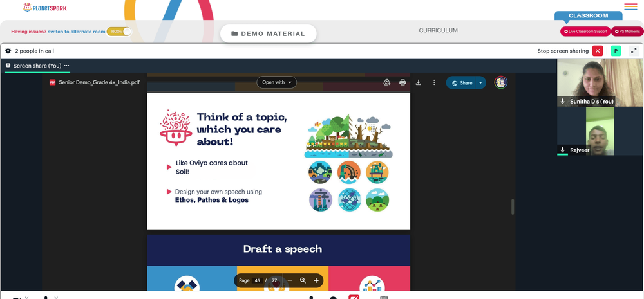Download the PDF file
The image size is (644, 299).
click(418, 82)
